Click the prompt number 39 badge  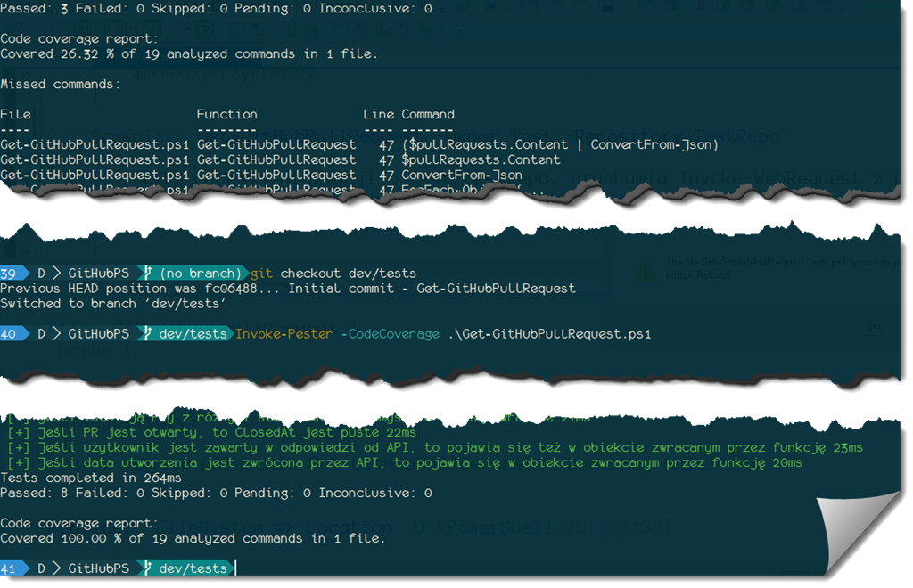pos(10,273)
